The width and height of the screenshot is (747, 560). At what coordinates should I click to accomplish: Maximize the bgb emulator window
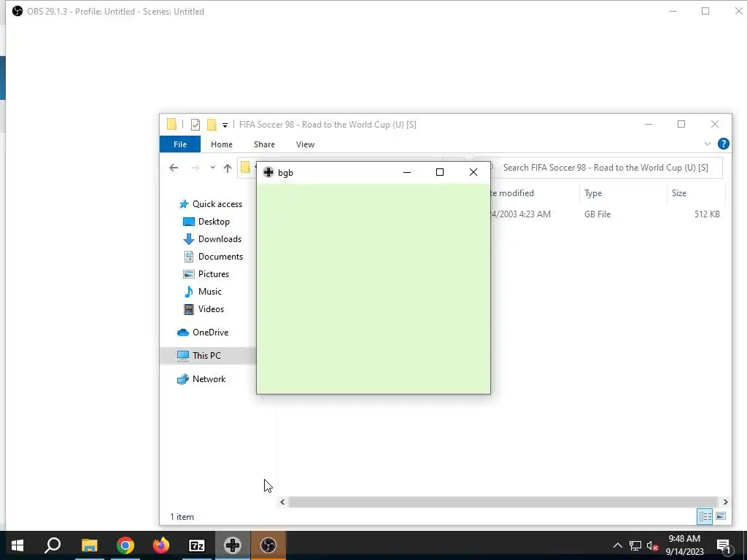coord(440,172)
